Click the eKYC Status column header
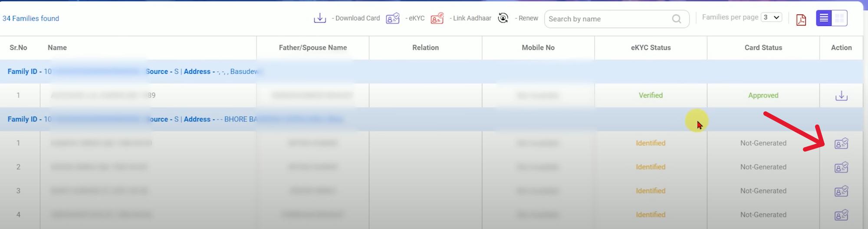The height and width of the screenshot is (229, 868). (x=651, y=48)
